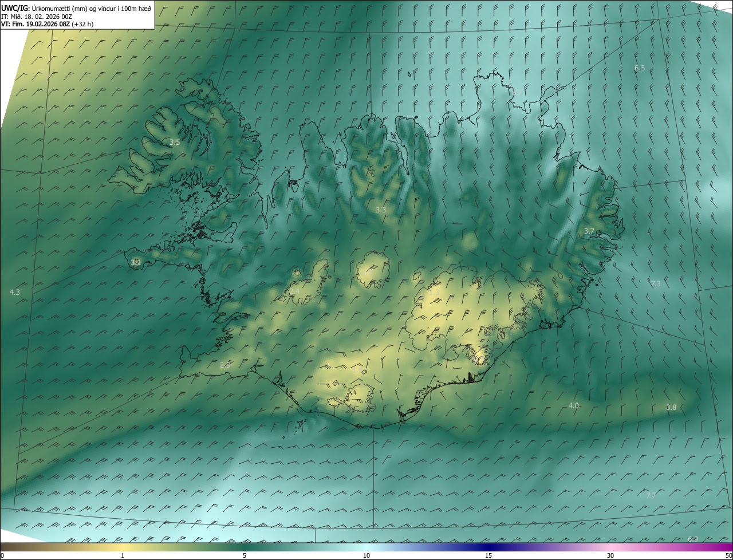The image size is (733, 560).
Task: Select the VT valid time 19.02.2026 08Z label
Action: coord(47,24)
